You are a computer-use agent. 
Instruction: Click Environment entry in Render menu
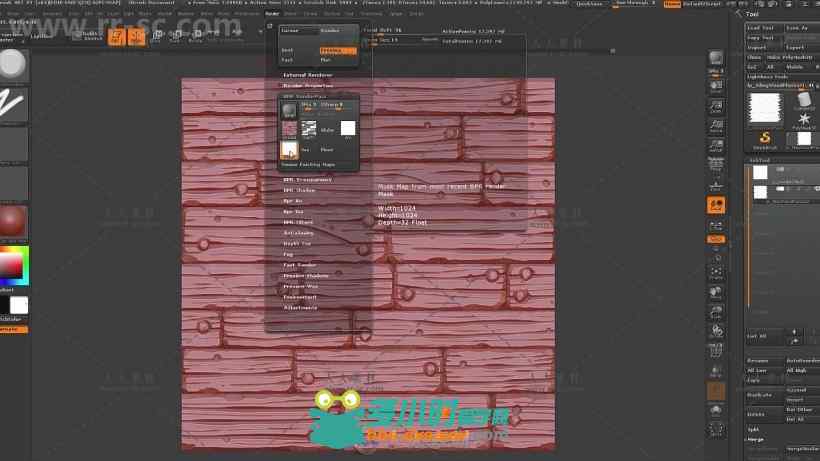[x=300, y=297]
